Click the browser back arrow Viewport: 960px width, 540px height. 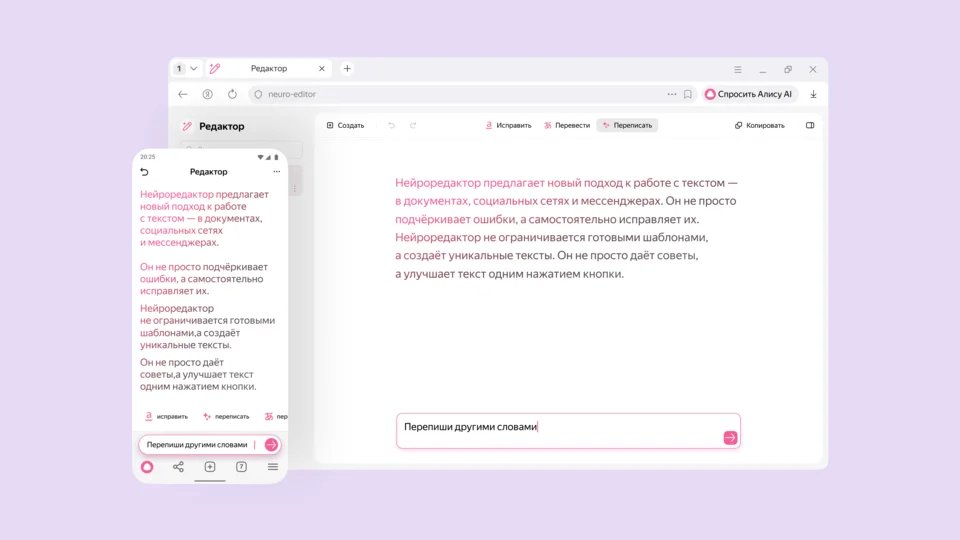[x=182, y=94]
